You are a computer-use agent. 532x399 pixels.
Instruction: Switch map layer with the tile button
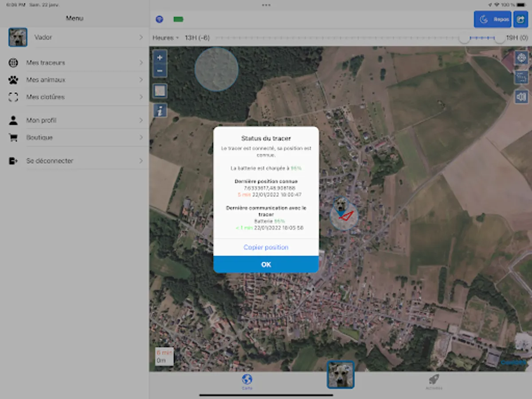point(160,91)
